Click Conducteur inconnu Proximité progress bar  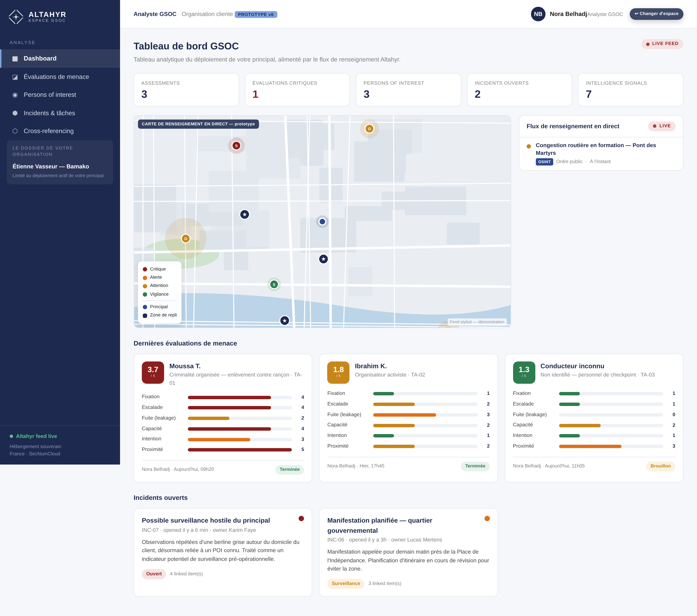[611, 446]
